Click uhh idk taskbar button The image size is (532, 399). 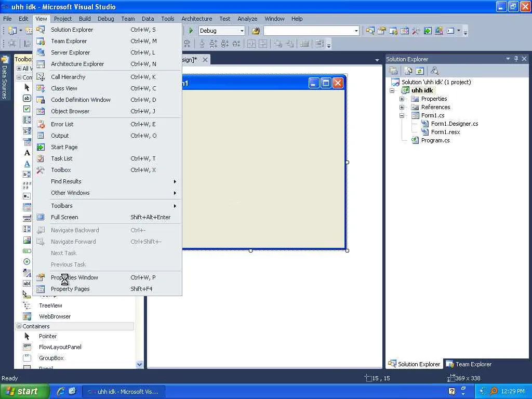124,392
